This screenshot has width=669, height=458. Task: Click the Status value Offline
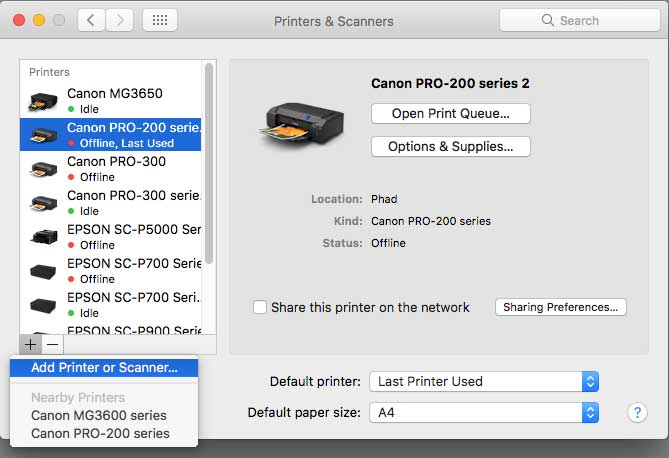point(388,243)
